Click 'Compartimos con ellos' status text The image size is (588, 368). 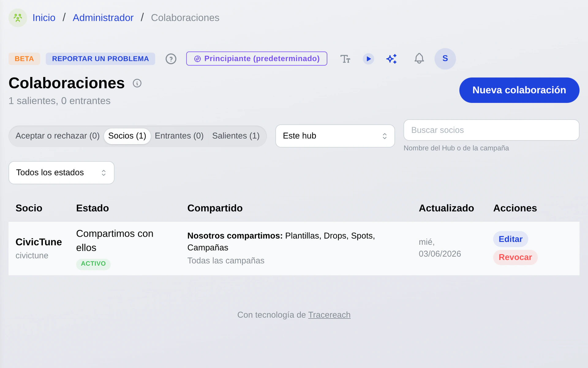(115, 241)
